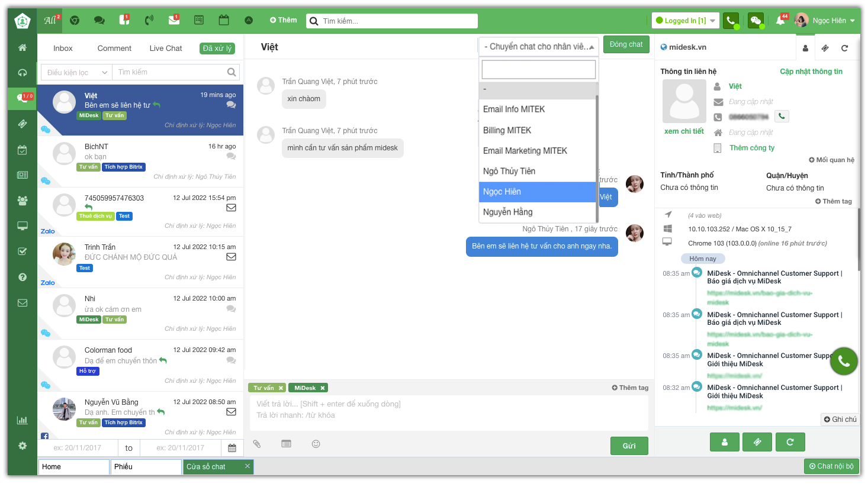Click the date range calendar icon
The image size is (868, 484).
point(232,448)
